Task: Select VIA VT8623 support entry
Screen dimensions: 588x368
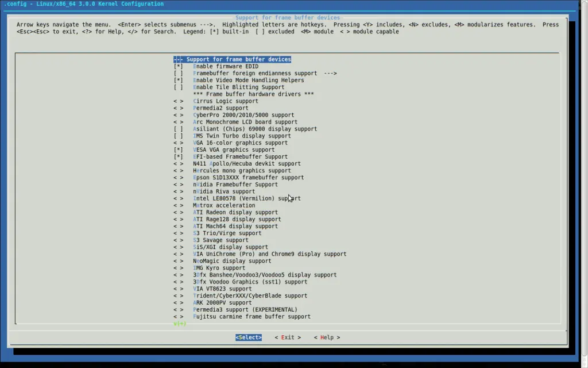Action: tap(222, 289)
